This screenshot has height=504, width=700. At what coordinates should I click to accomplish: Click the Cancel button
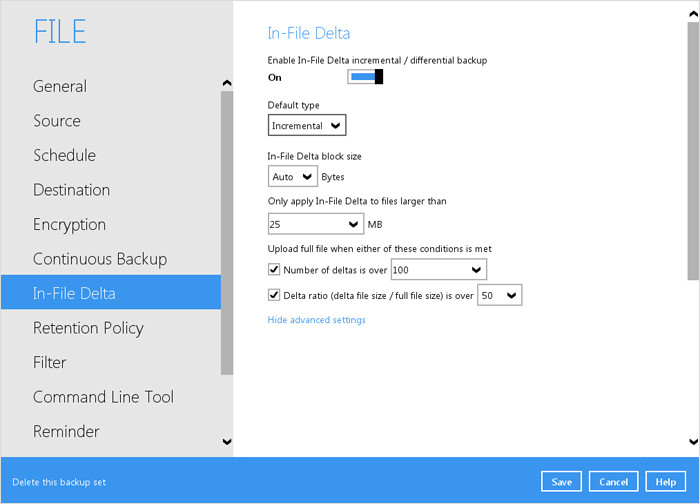[613, 482]
